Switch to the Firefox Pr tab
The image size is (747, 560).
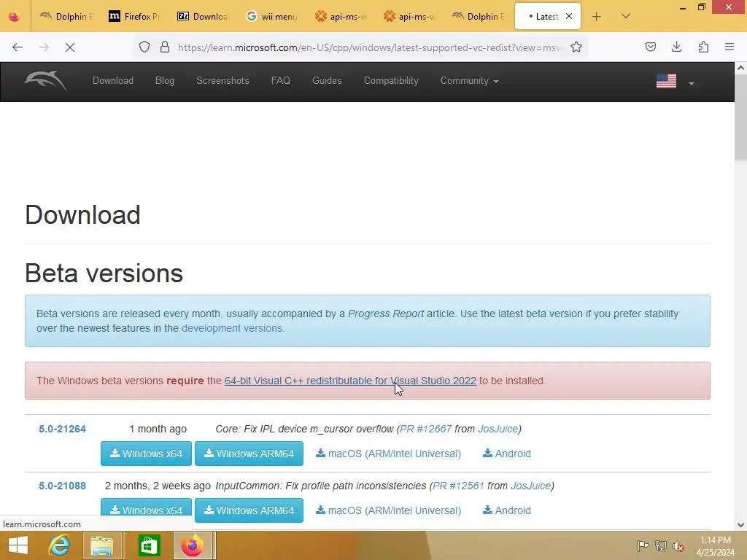[135, 17]
